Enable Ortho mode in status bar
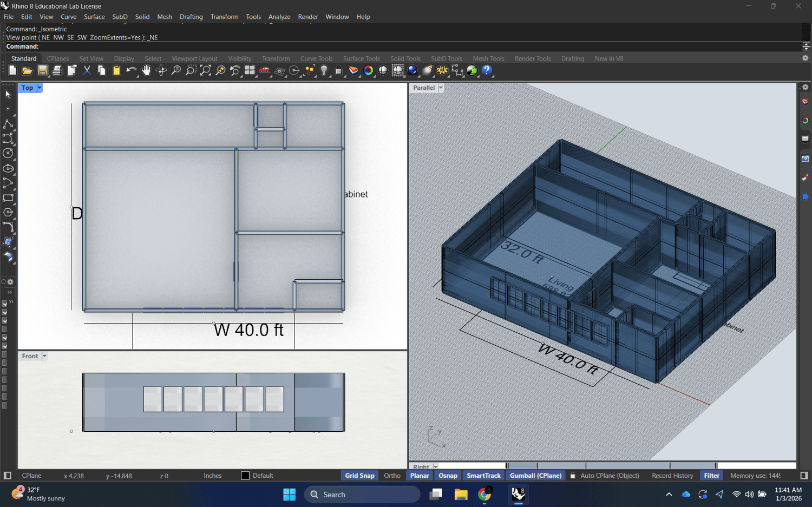Viewport: 812px width, 507px height. click(392, 476)
